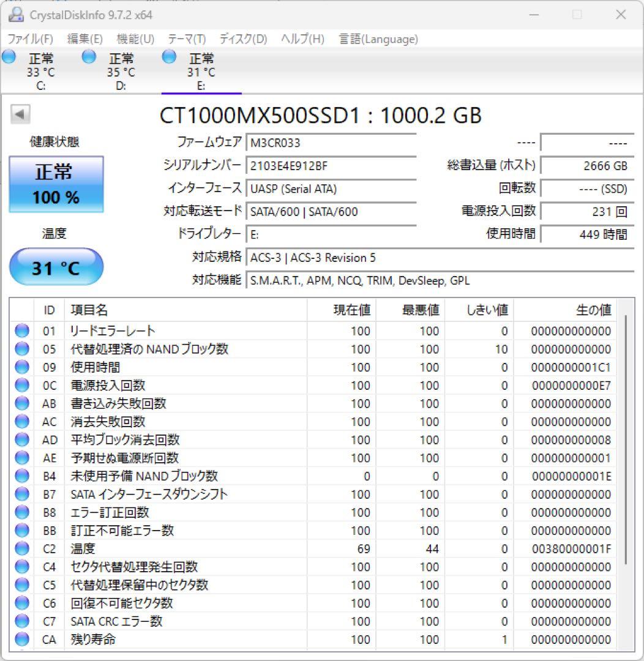Click the status indicator beside 温度 attribute C2
644x661 pixels.
point(21,548)
